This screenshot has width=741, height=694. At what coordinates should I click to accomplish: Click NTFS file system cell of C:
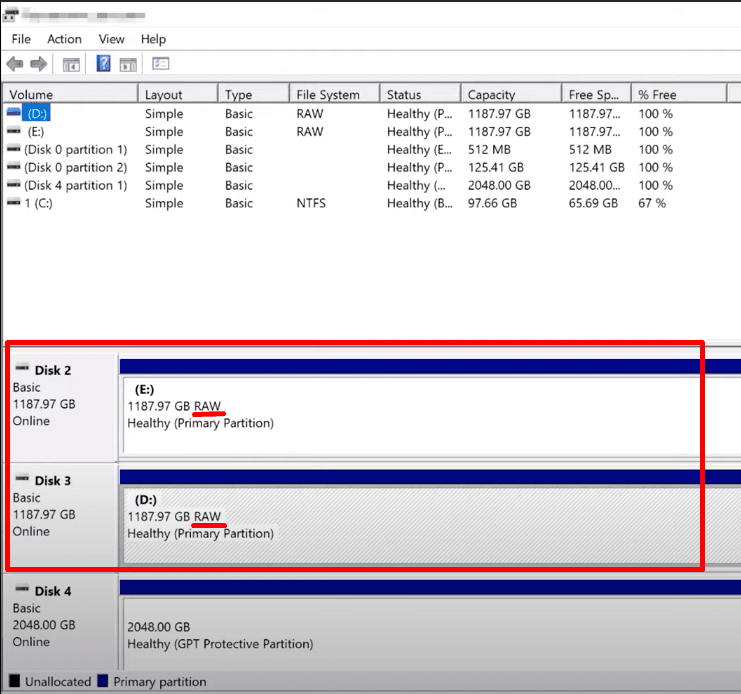pyautogui.click(x=311, y=203)
